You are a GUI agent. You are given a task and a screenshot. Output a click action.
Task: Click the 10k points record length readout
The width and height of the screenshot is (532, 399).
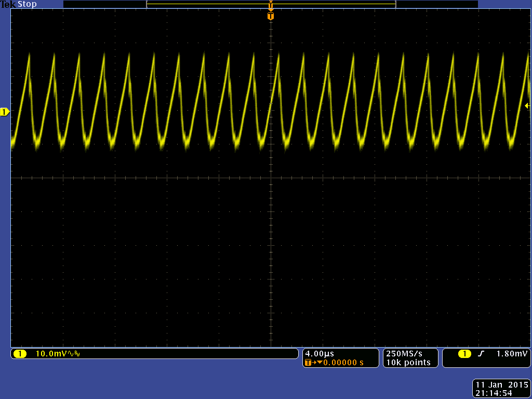click(408, 362)
